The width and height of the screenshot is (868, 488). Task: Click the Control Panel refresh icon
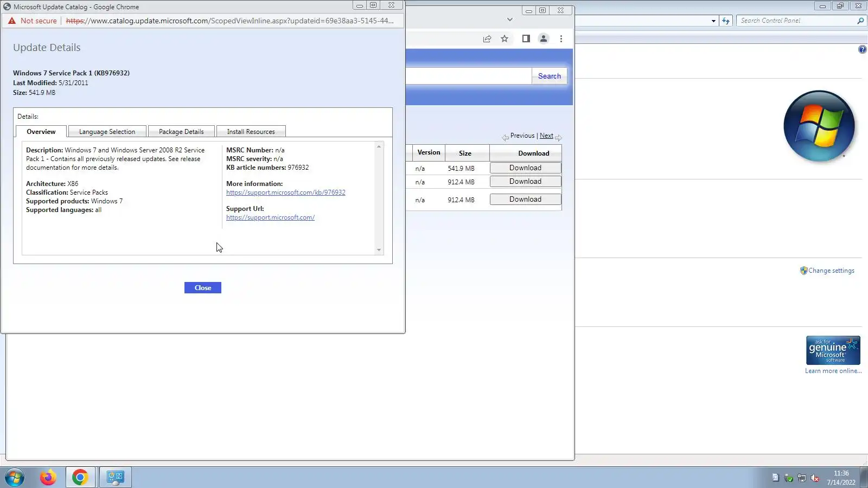tap(726, 21)
